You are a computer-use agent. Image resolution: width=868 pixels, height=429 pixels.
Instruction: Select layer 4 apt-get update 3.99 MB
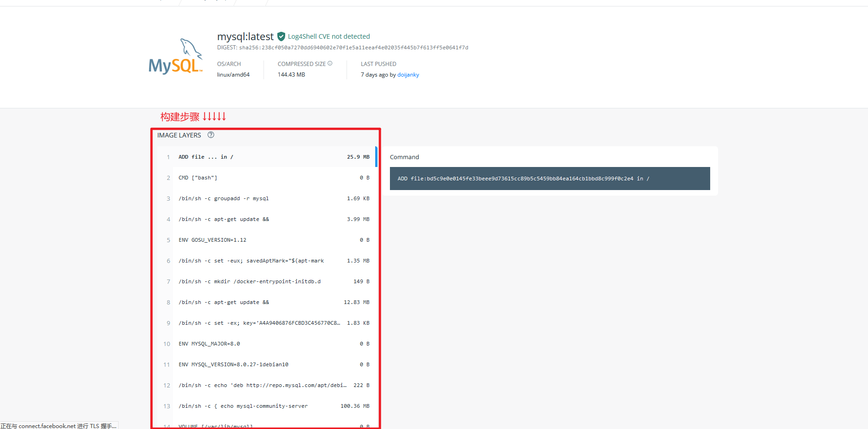pyautogui.click(x=267, y=219)
